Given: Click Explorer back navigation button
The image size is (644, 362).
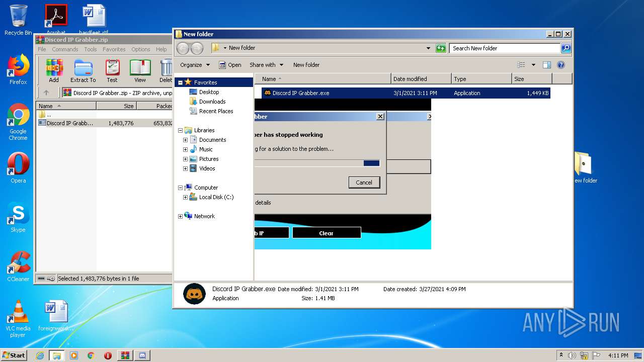Looking at the screenshot, I should pyautogui.click(x=183, y=48).
